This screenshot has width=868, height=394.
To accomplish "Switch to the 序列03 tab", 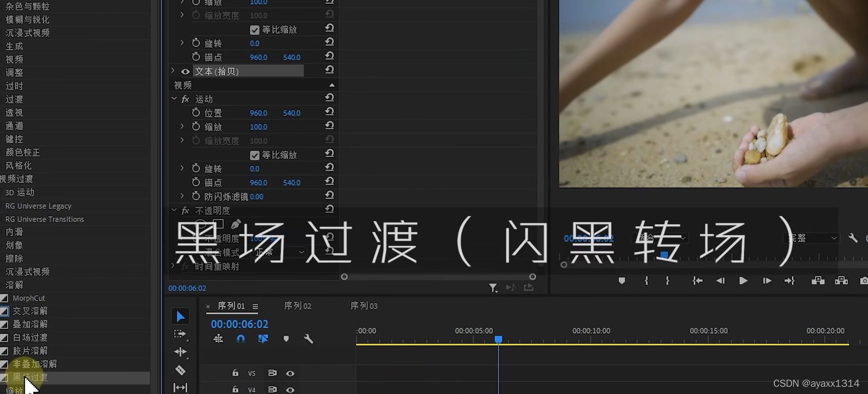I will pos(364,306).
